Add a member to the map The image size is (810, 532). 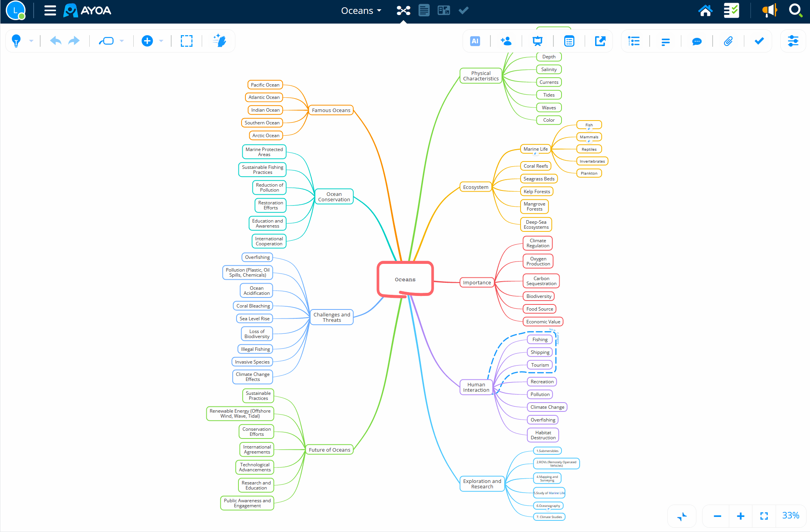click(x=506, y=41)
